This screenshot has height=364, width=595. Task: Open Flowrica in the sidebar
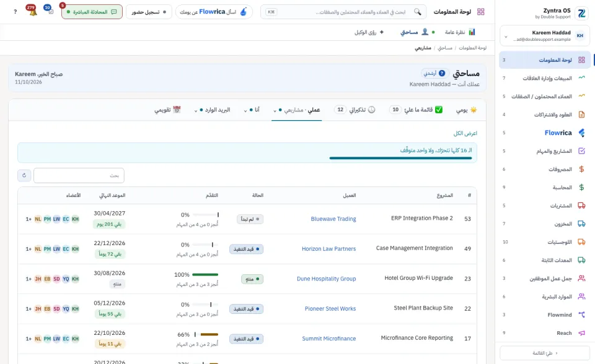[545, 132]
